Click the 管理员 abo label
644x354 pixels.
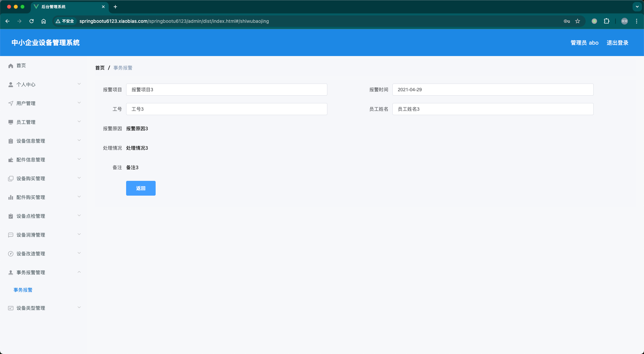585,43
